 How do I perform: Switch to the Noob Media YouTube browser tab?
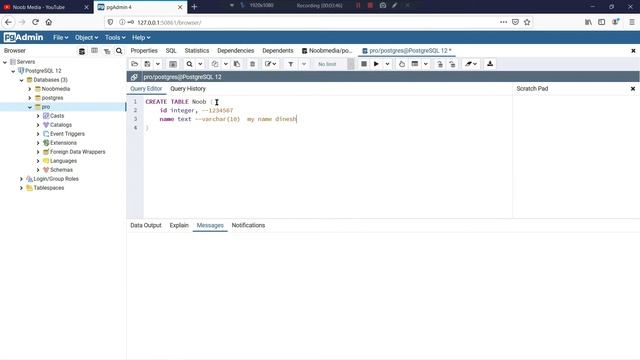point(46,7)
